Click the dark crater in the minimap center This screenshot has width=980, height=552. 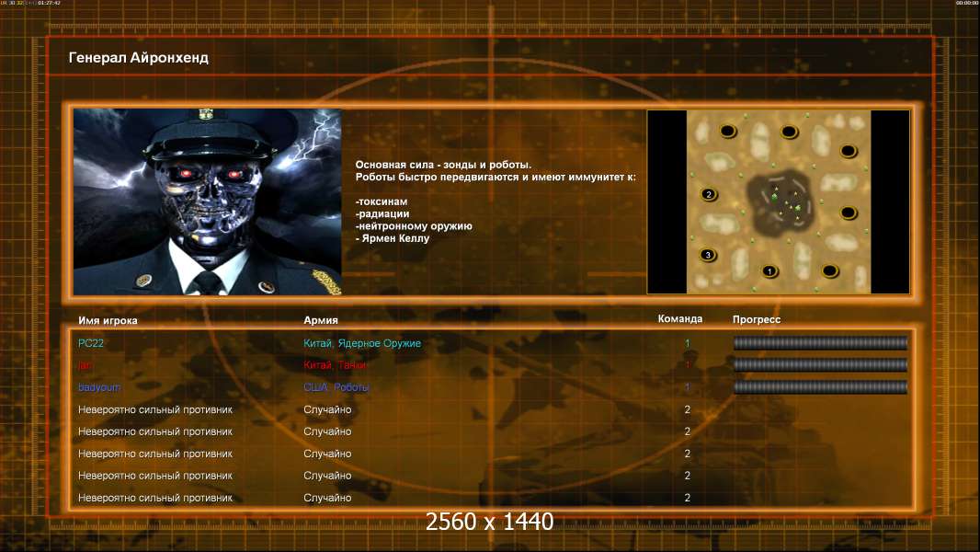[780, 202]
